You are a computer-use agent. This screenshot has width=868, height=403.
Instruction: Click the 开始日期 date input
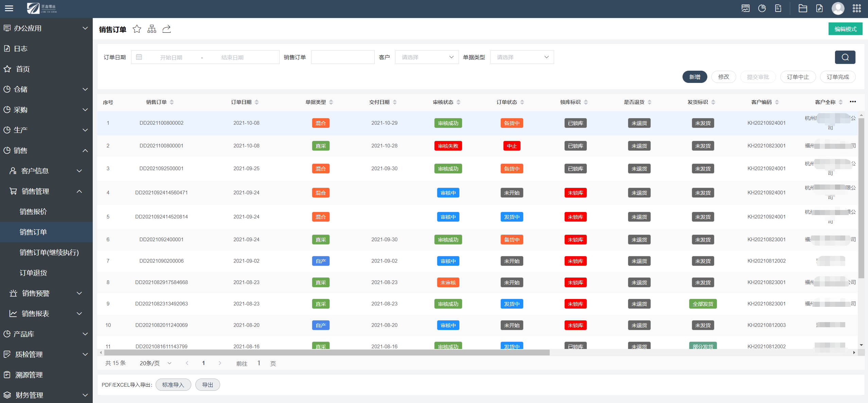(171, 57)
